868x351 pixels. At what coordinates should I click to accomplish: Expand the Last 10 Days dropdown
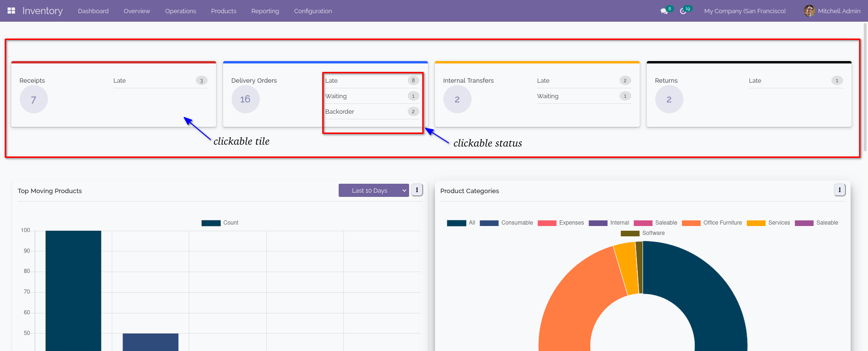374,190
